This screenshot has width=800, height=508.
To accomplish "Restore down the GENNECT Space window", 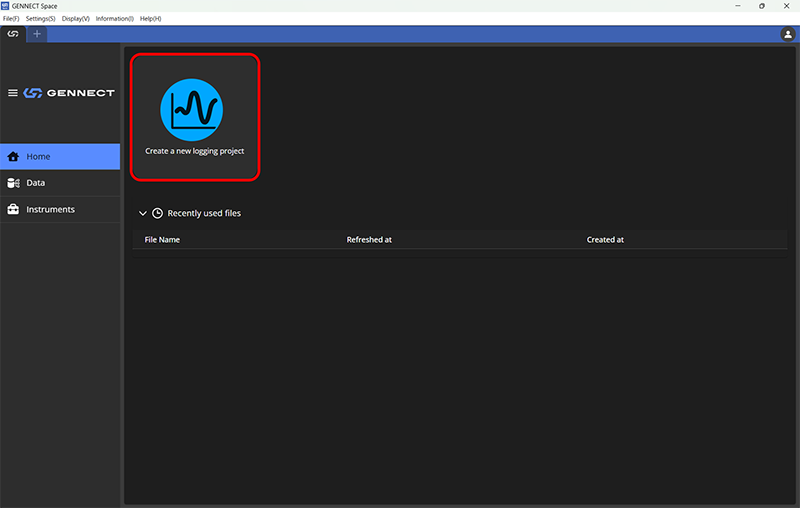I will [x=762, y=6].
